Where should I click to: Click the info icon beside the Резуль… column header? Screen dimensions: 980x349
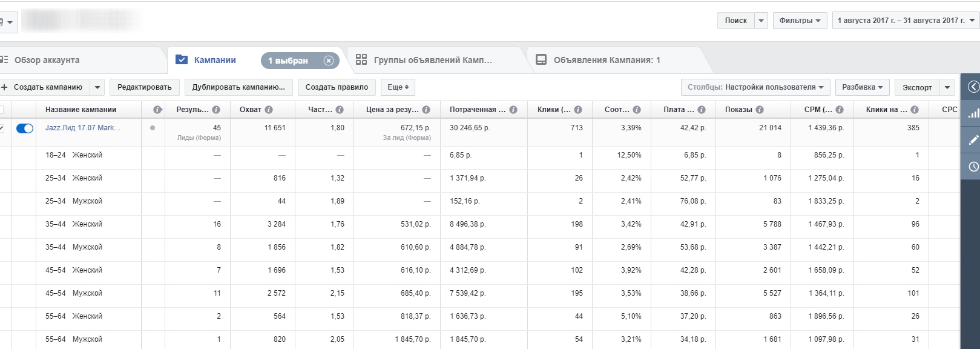point(216,110)
